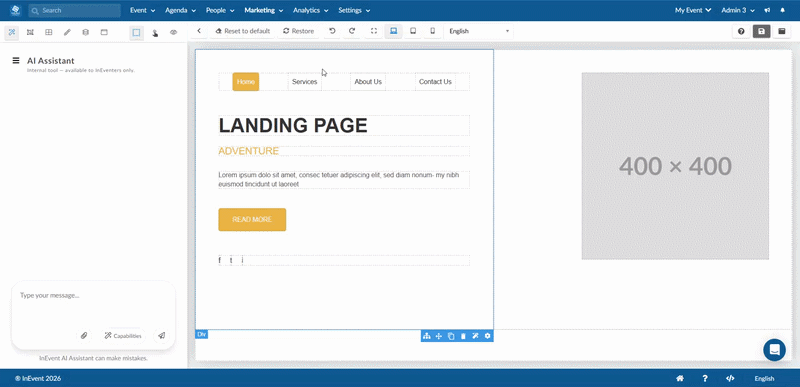Viewport: 800px width, 387px height.
Task: Delete the Div with the trash icon
Action: (463, 336)
